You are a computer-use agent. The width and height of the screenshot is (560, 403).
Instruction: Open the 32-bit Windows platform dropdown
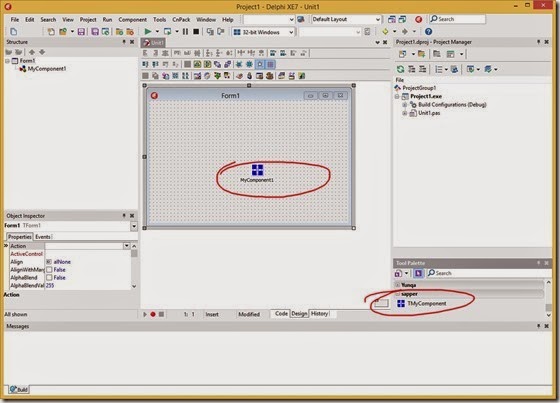click(291, 32)
